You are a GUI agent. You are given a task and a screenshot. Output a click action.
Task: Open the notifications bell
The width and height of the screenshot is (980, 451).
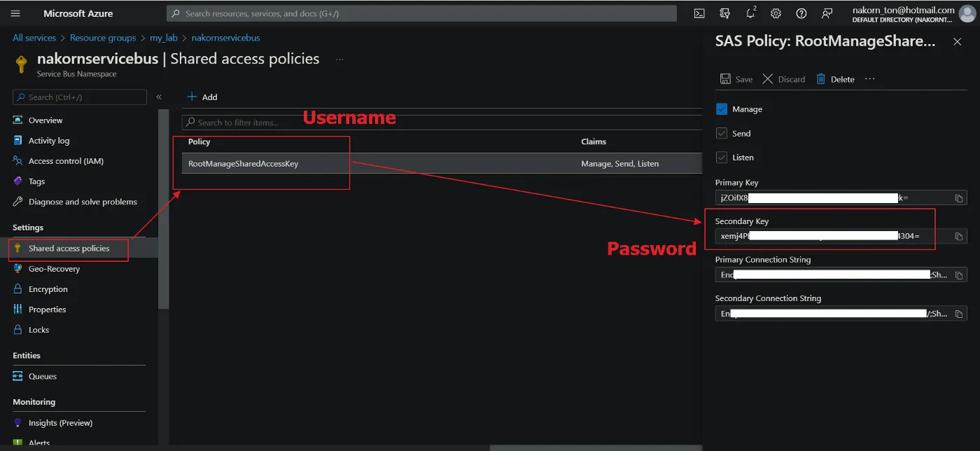(750, 13)
